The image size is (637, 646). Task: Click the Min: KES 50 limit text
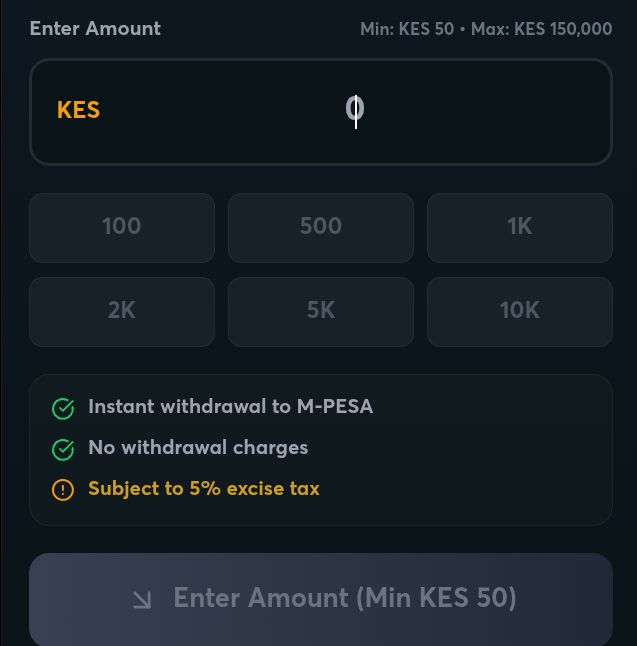coord(407,29)
